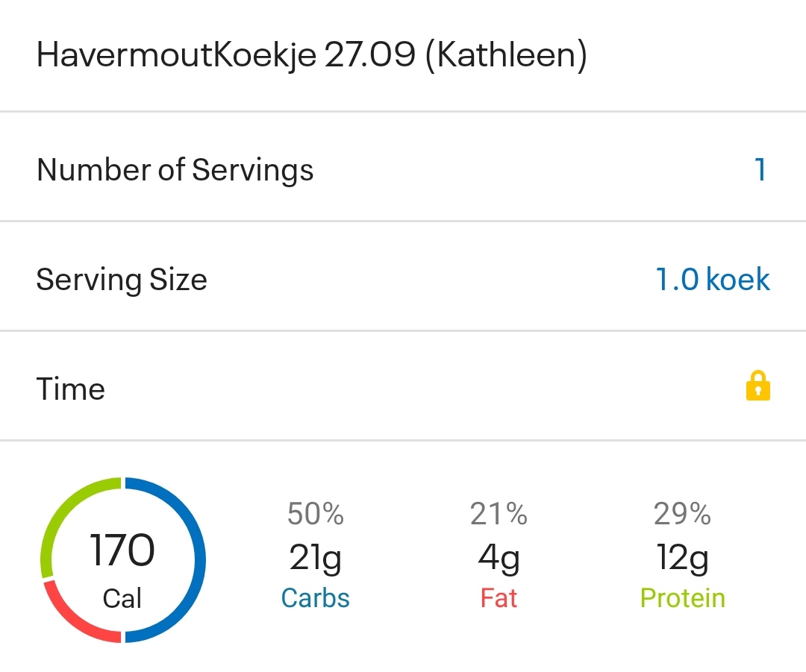This screenshot has height=672, width=806.
Task: Open the Serving Size selector showing 1.0 koek
Action: click(x=712, y=280)
